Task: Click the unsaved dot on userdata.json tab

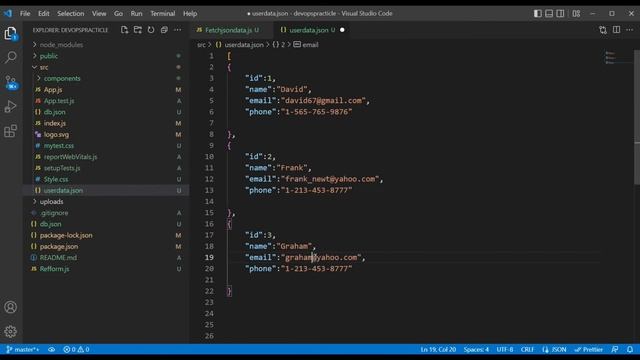Action: pyautogui.click(x=342, y=30)
